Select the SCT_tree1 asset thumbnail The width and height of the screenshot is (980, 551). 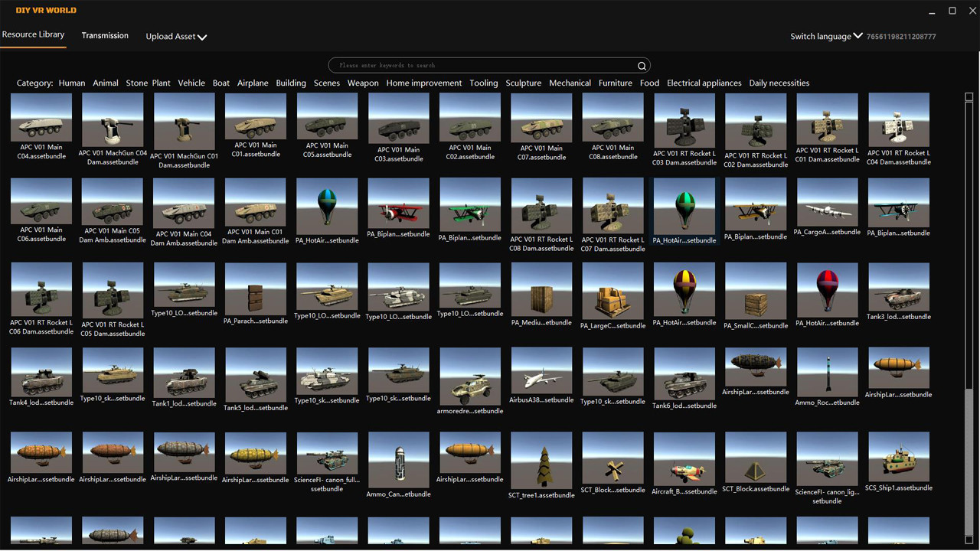pyautogui.click(x=541, y=459)
